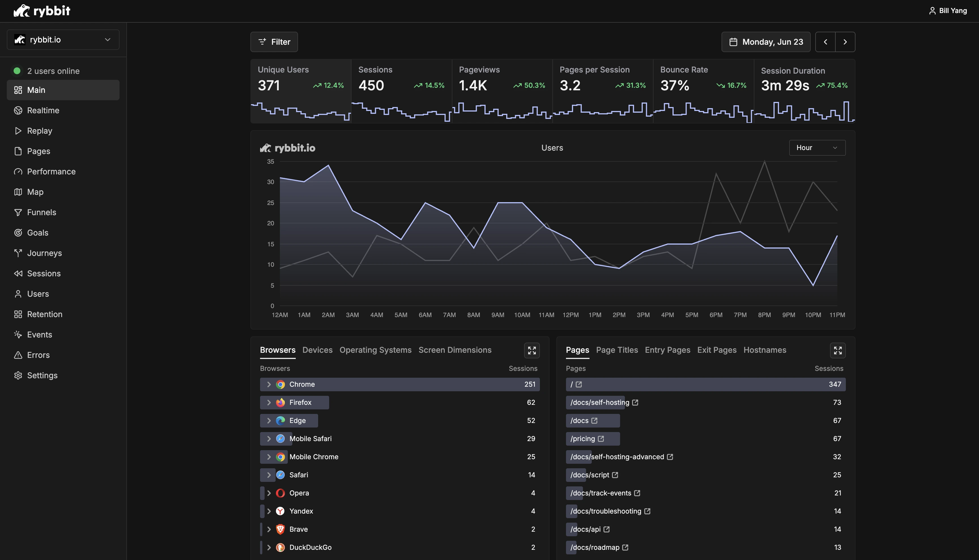Navigate to the Journeys page
Image resolution: width=979 pixels, height=560 pixels.
pos(44,253)
